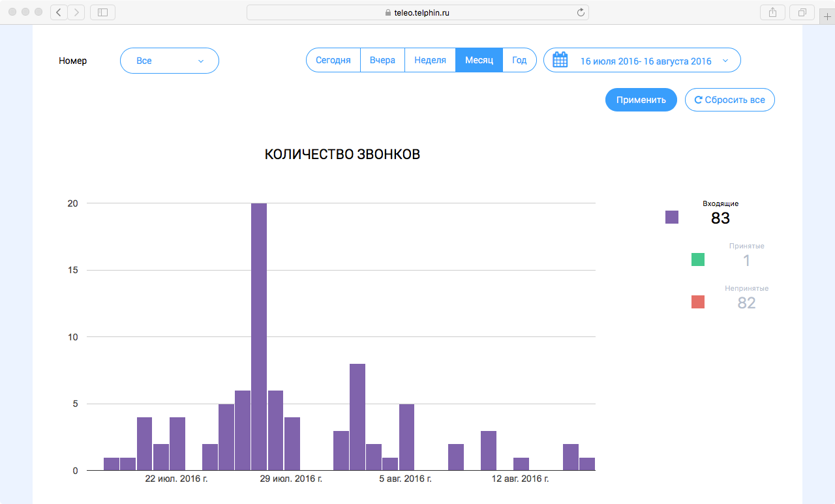This screenshot has width=835, height=504.
Task: Select the Неделя period tab
Action: click(x=430, y=60)
